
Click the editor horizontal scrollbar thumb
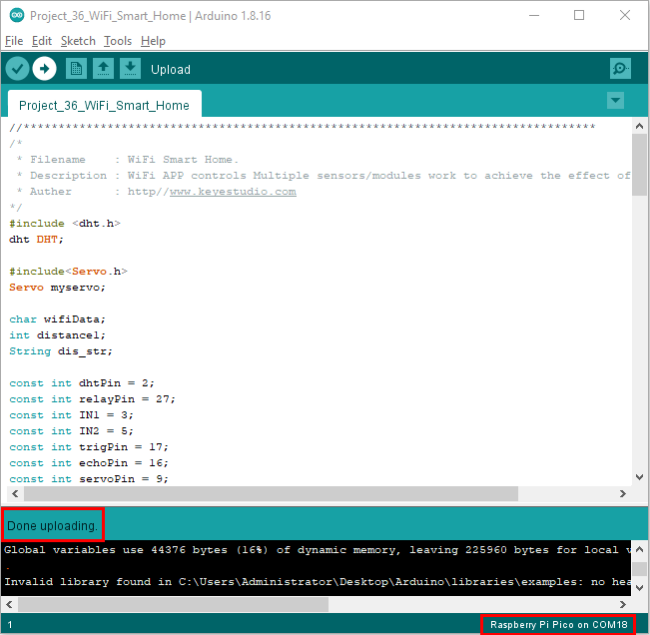(271, 493)
